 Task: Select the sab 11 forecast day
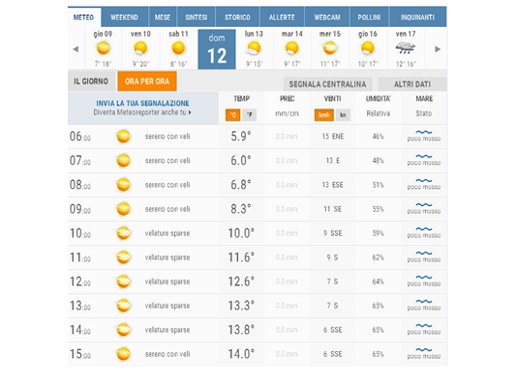178,49
